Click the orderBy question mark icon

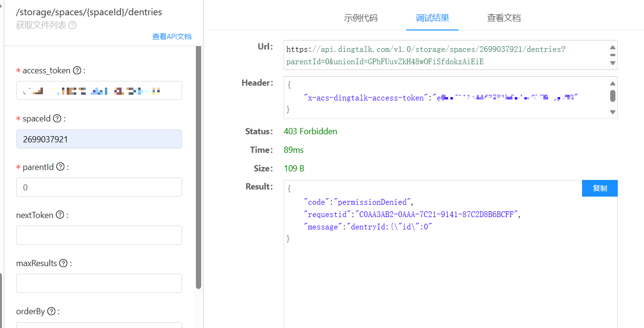[x=51, y=311]
